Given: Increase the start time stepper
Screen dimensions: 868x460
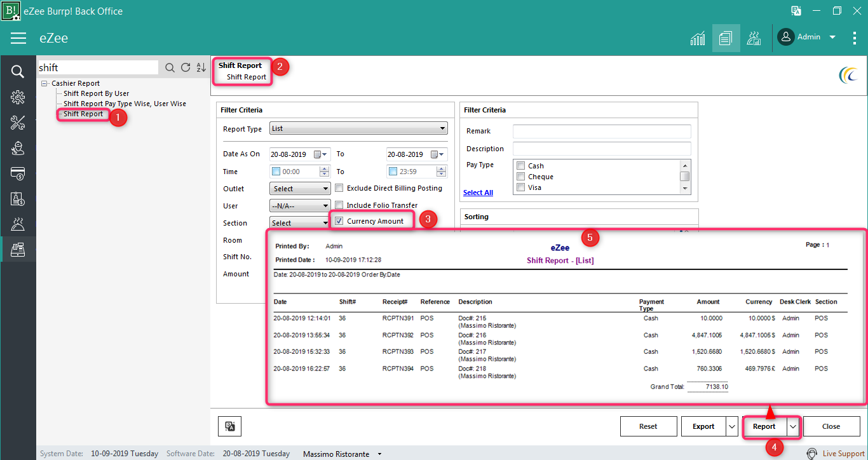Looking at the screenshot, I should (x=325, y=169).
